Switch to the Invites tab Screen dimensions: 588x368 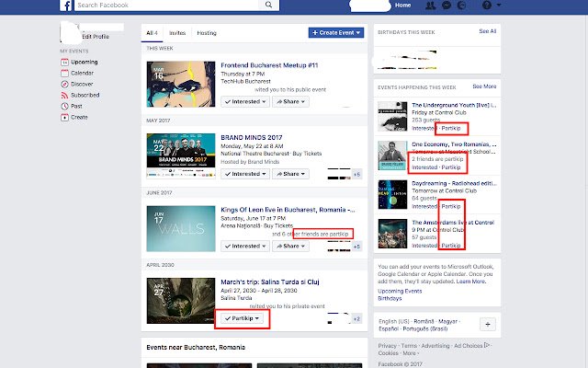[177, 33]
